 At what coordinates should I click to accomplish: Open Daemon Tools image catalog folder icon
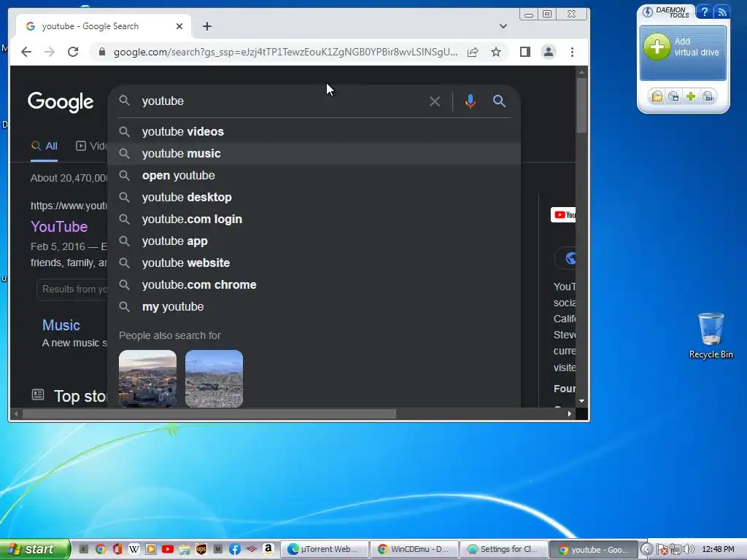pyautogui.click(x=657, y=97)
